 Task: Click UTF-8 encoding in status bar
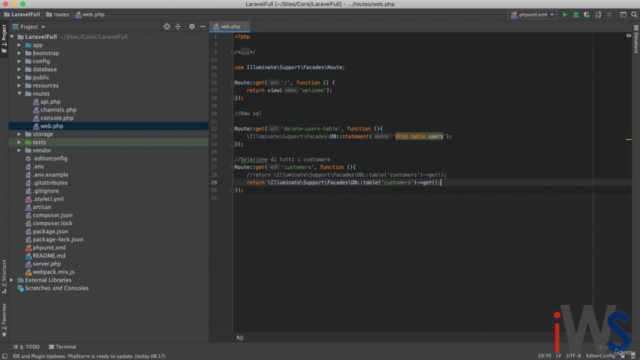click(x=573, y=356)
